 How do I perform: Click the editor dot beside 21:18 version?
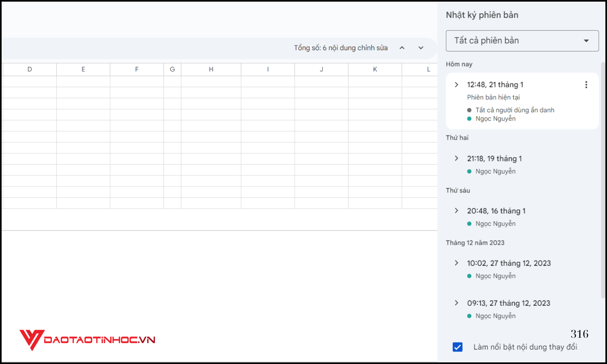coord(469,171)
